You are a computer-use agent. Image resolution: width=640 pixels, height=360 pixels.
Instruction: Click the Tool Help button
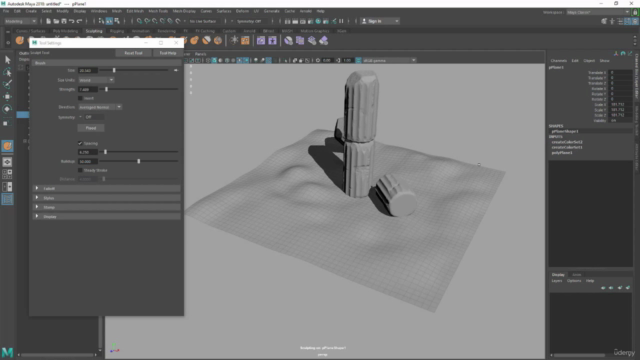[x=168, y=53]
